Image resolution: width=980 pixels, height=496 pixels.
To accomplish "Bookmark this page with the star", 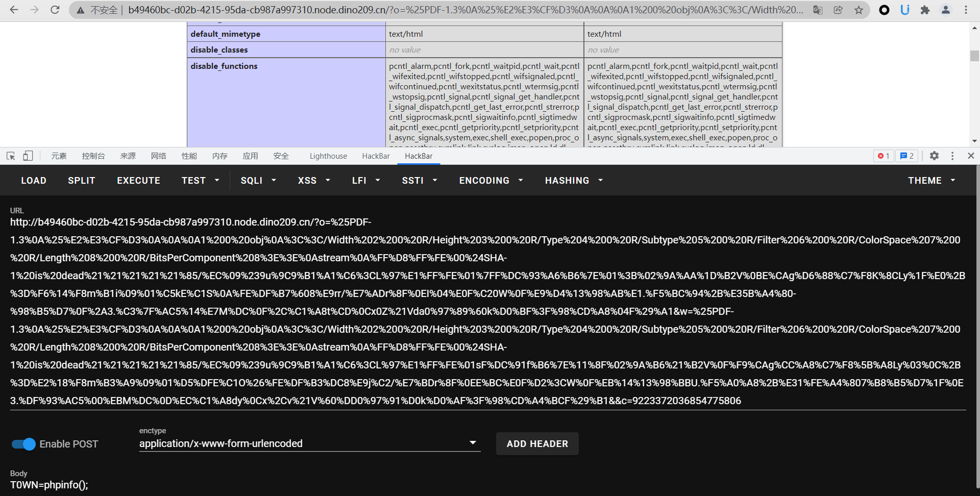I will click(859, 10).
